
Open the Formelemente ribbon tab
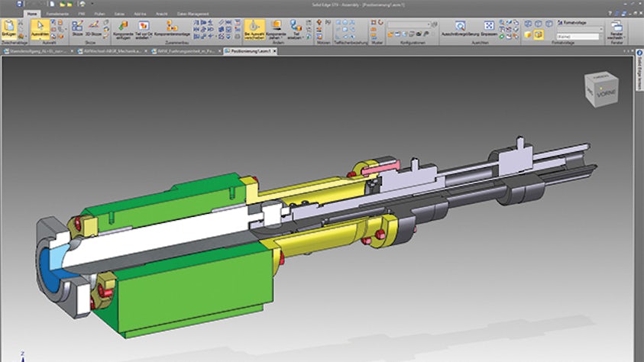click(57, 14)
